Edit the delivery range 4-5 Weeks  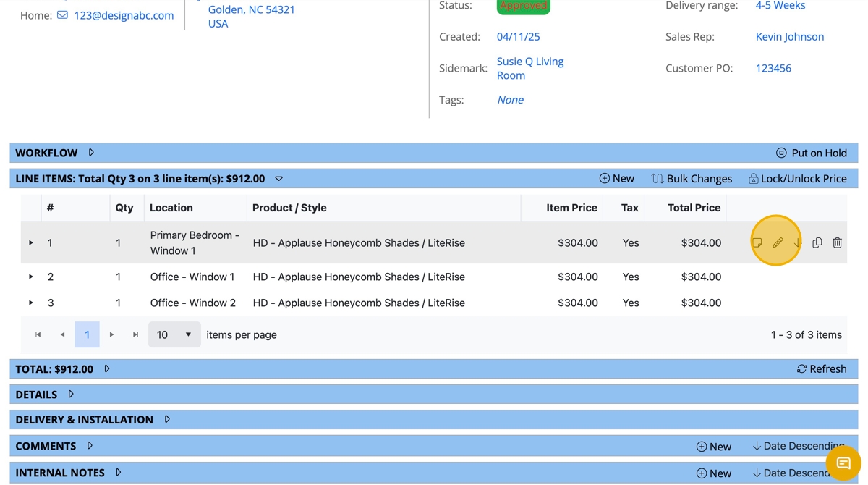(x=780, y=6)
